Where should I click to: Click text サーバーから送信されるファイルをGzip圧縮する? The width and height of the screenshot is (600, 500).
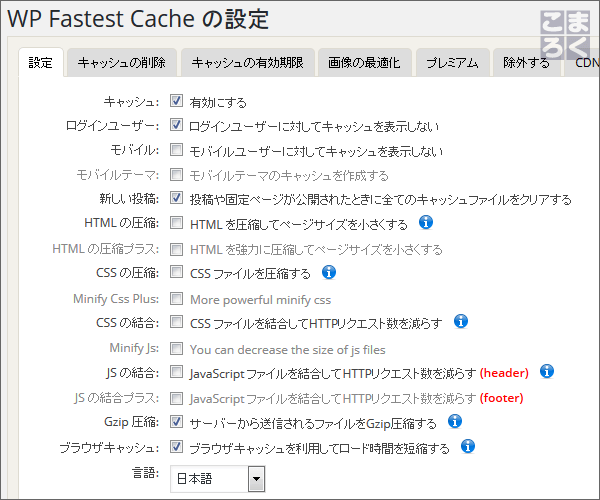313,423
